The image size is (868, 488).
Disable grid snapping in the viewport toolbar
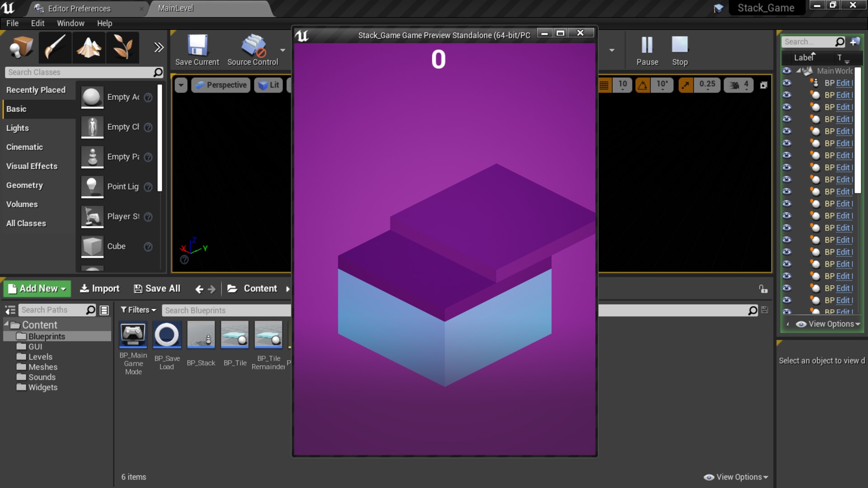pos(604,84)
